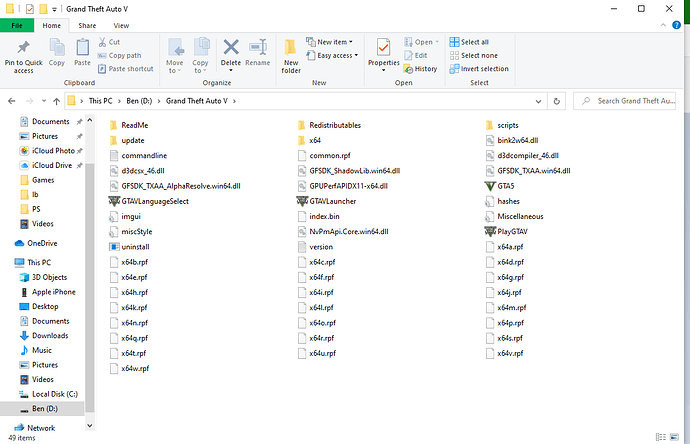The image size is (690, 444).
Task: Open Network in navigation pane
Action: click(35, 428)
